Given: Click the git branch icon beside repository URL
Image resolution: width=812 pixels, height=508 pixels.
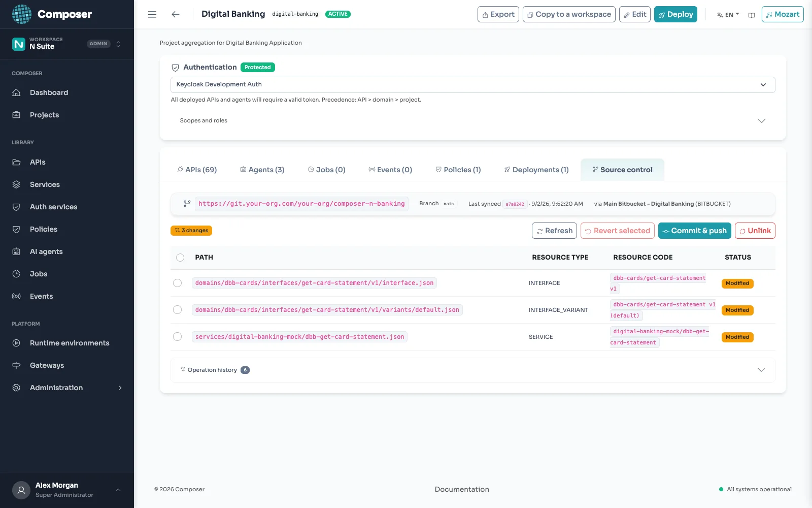Looking at the screenshot, I should coord(187,204).
